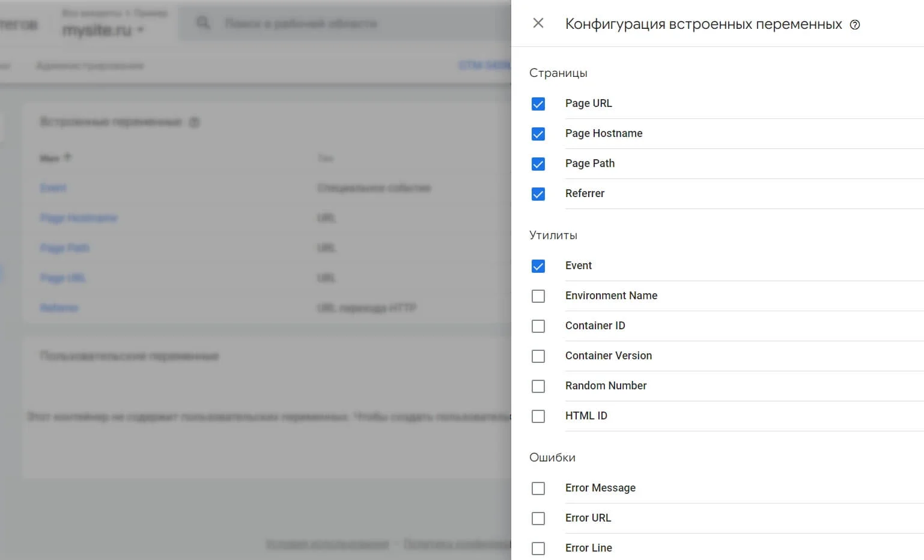Close the built-in variables configuration panel
924x560 pixels.
[538, 23]
